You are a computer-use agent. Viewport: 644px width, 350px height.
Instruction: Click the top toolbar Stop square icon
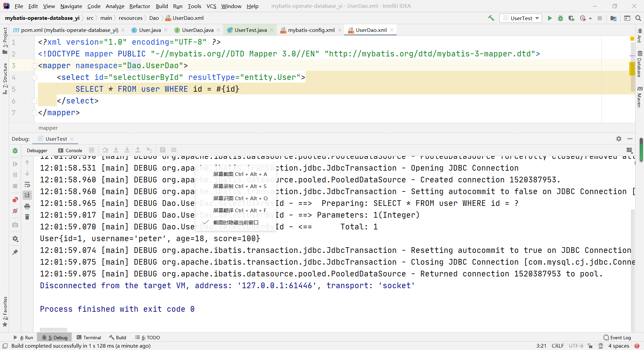point(600,18)
